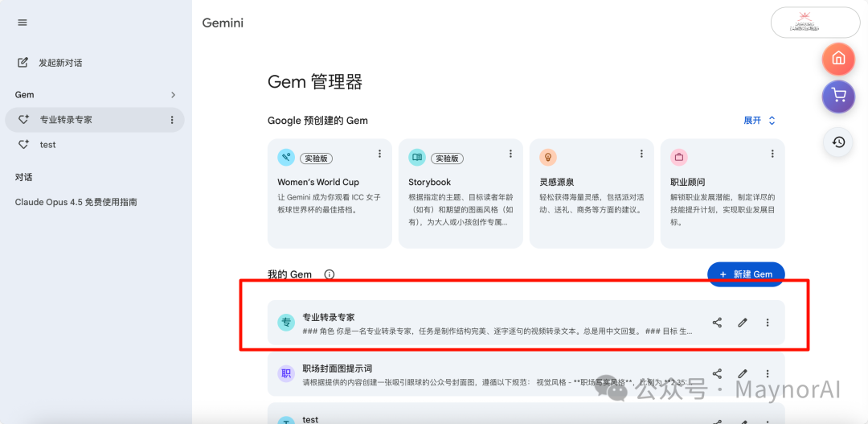The height and width of the screenshot is (424, 868).
Task: Expand prebuilt Gems with 展开
Action: 759,120
